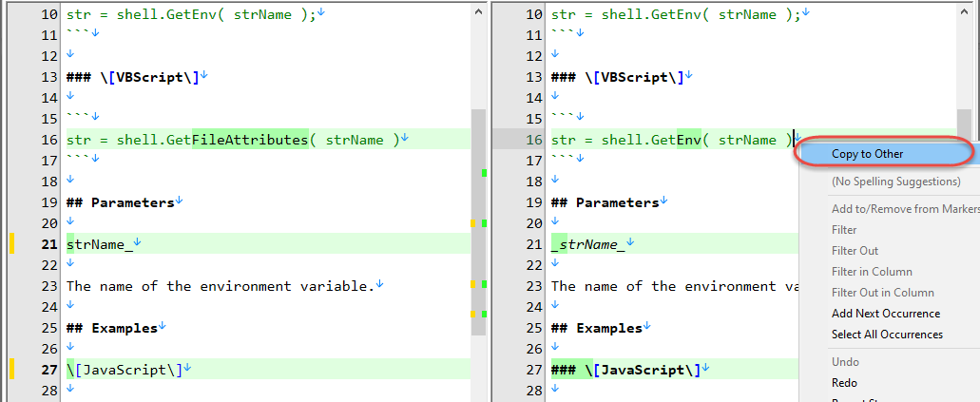Image resolution: width=980 pixels, height=402 pixels.
Task: Click JavaScript heading on right line 27
Action: coord(625,370)
